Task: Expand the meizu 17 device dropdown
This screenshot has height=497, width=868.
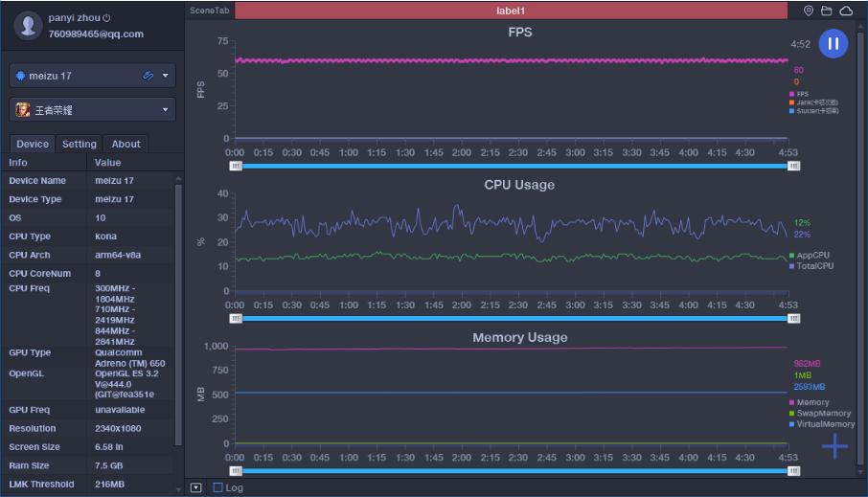Action: pyautogui.click(x=166, y=76)
